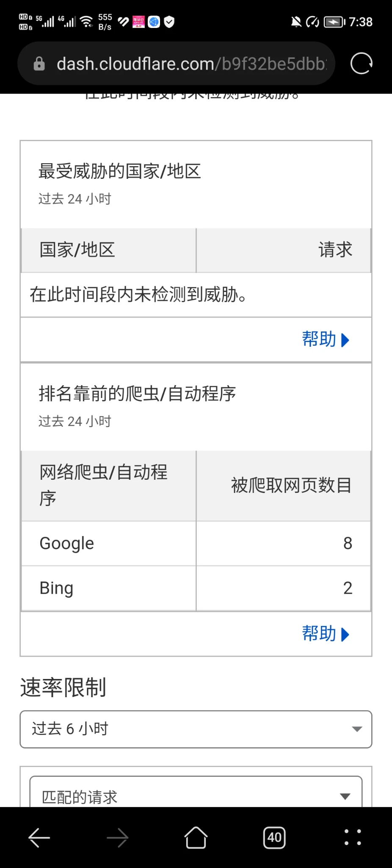Open the tab switcher showing 40 tabs
This screenshot has width=392, height=868.
274,837
